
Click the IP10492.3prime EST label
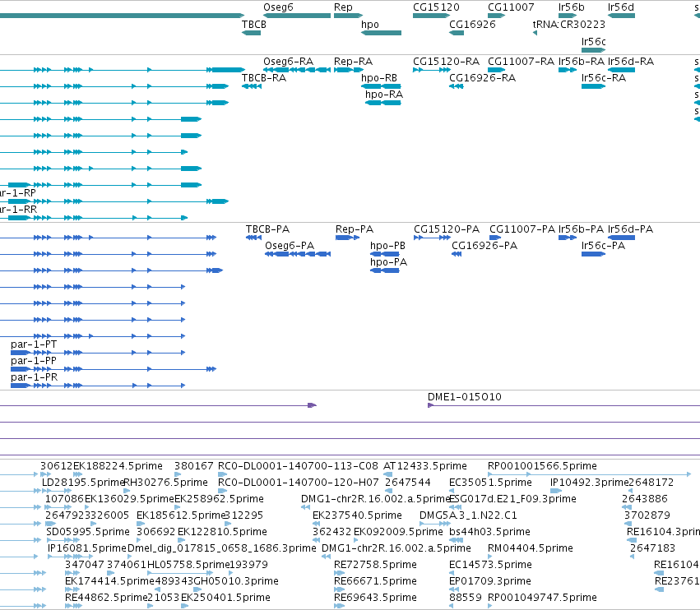click(589, 483)
